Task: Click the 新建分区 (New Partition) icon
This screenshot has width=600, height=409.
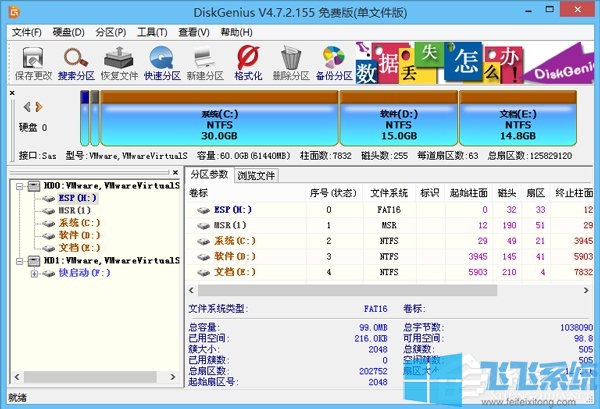Action: click(x=204, y=64)
